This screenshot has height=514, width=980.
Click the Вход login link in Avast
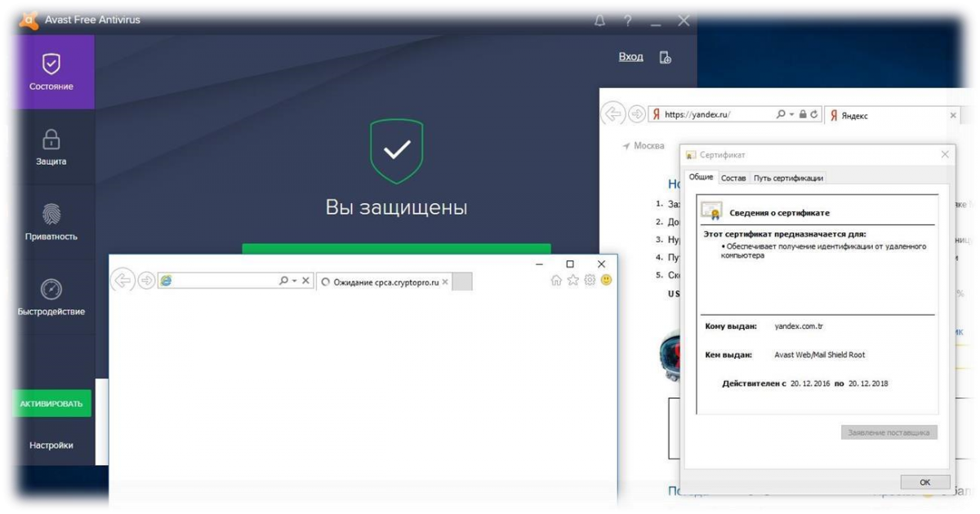tap(630, 57)
